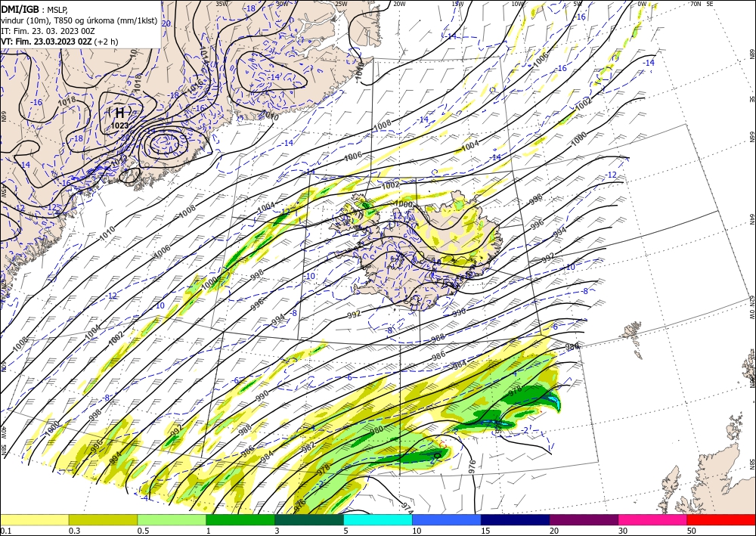Click the pink 30–50 legend swatch

[x=653, y=519]
